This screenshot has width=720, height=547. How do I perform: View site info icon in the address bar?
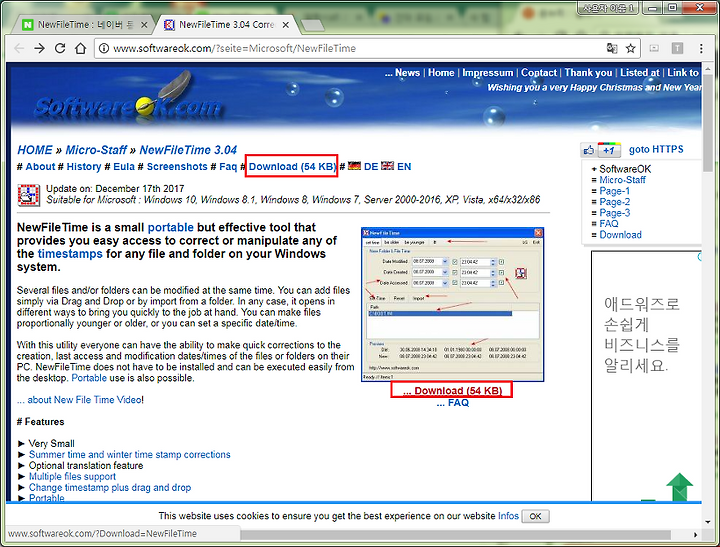[x=104, y=48]
